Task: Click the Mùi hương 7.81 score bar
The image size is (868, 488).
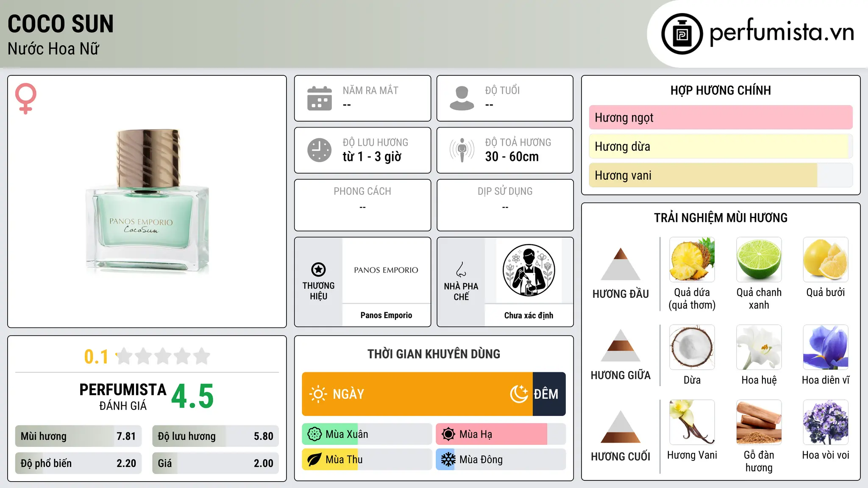Action: point(78,436)
